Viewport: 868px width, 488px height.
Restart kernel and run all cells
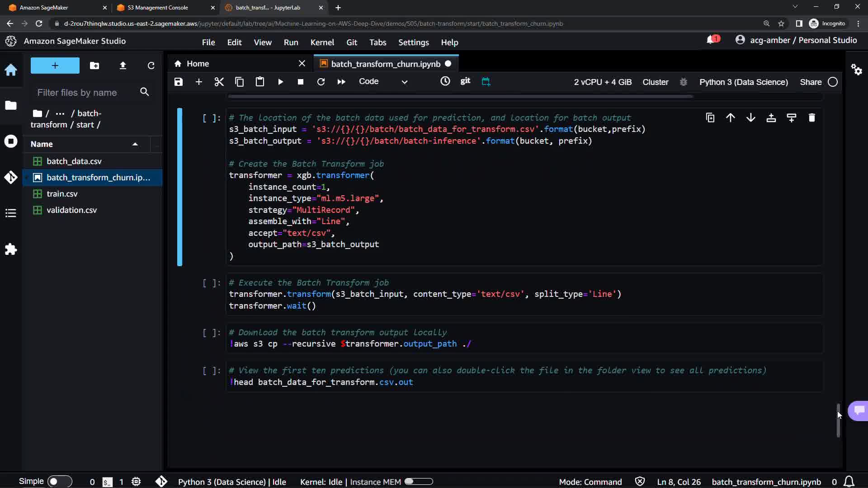341,82
